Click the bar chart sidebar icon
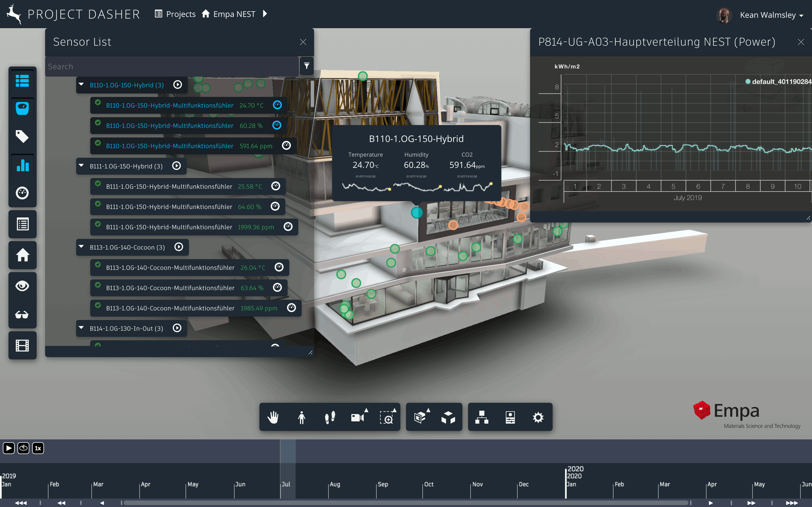 pos(22,165)
